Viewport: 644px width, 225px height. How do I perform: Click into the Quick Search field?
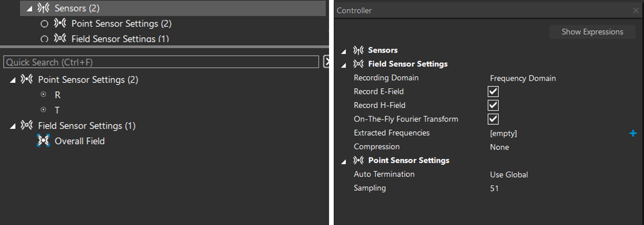[x=161, y=62]
